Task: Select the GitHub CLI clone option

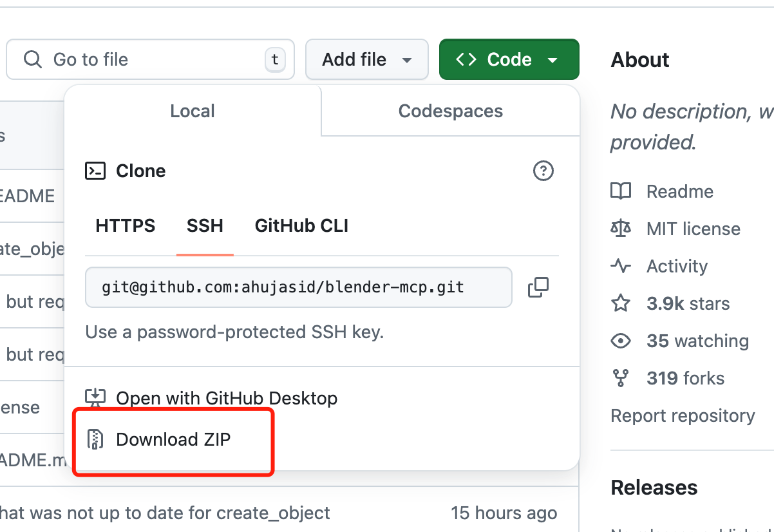Action: [x=301, y=226]
